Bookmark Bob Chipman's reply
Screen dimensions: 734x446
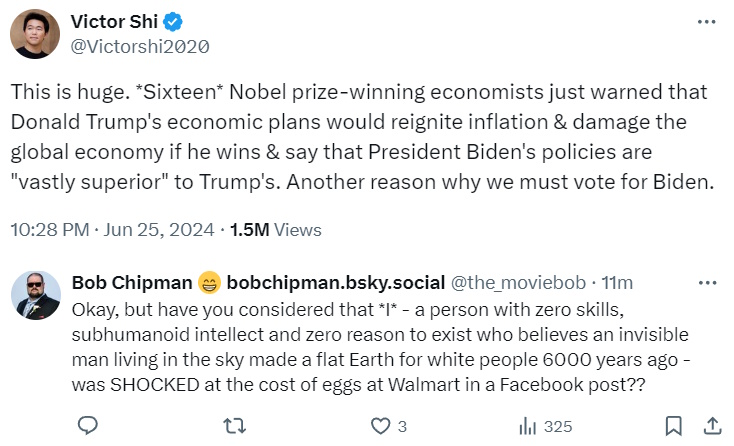(674, 426)
